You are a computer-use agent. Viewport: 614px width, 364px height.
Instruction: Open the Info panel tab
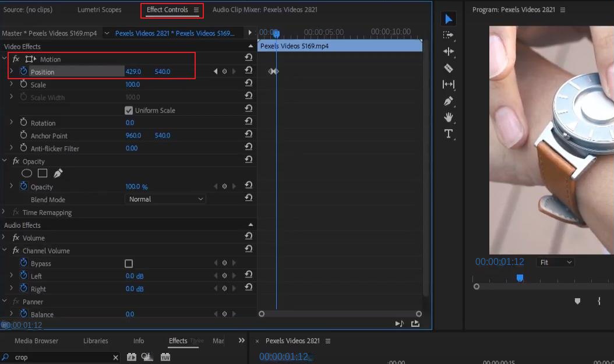139,341
